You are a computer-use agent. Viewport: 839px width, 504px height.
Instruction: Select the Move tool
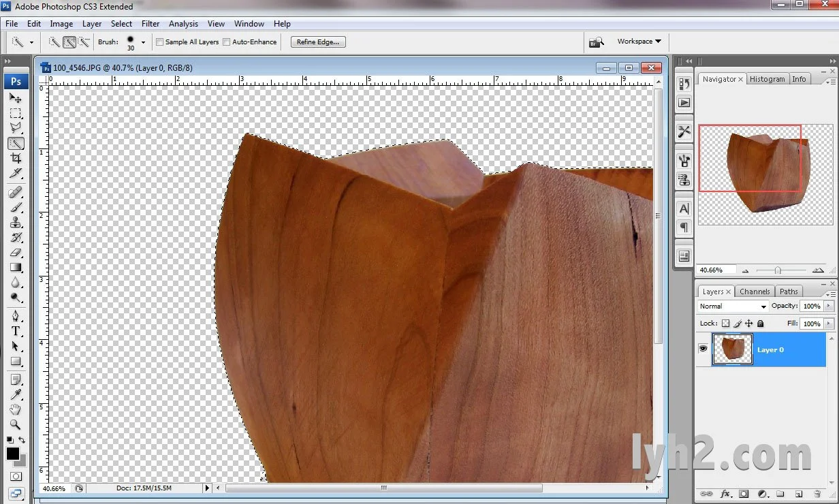click(x=16, y=98)
